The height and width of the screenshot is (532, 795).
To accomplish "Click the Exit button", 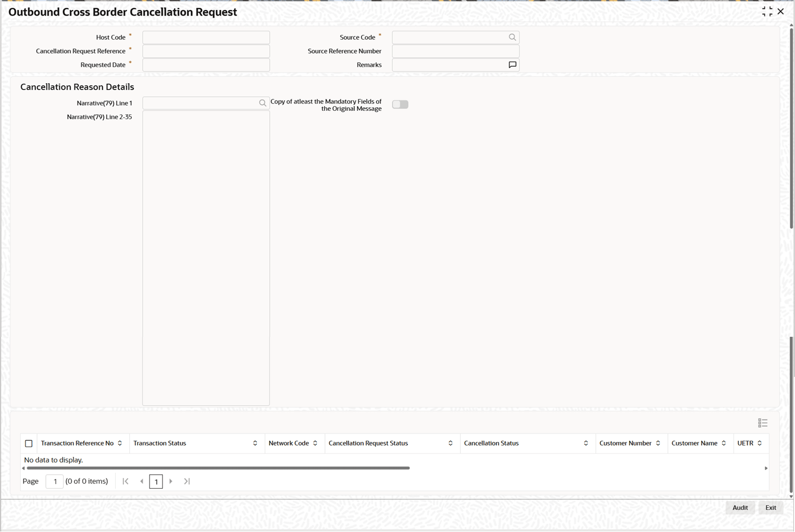I will [771, 508].
